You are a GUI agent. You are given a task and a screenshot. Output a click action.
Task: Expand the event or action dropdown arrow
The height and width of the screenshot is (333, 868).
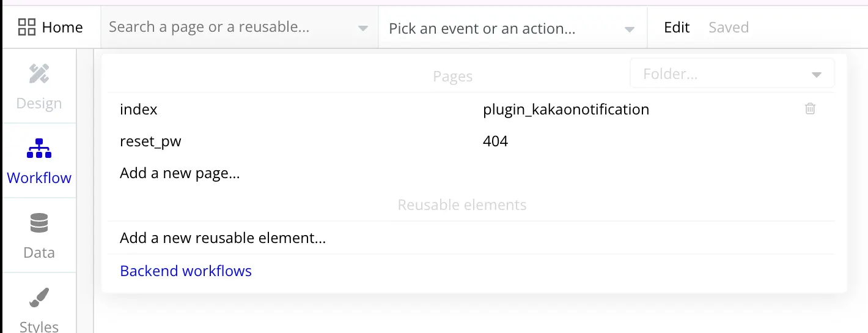point(629,29)
